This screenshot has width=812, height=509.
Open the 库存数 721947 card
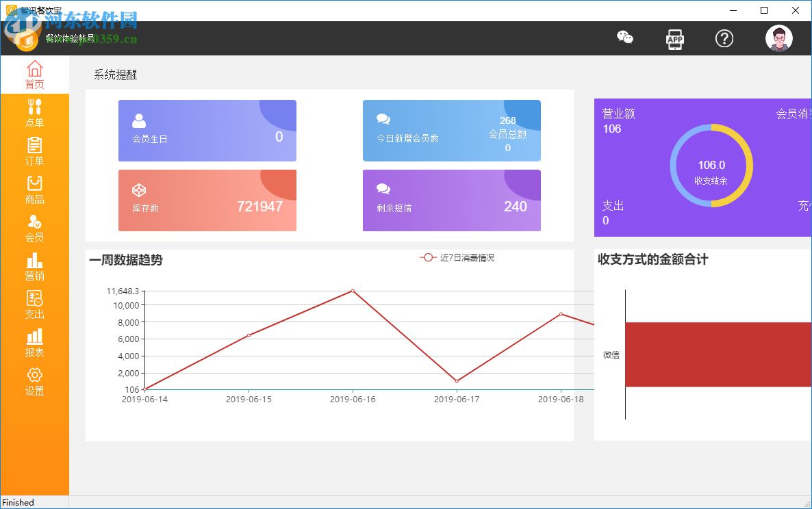pos(207,200)
